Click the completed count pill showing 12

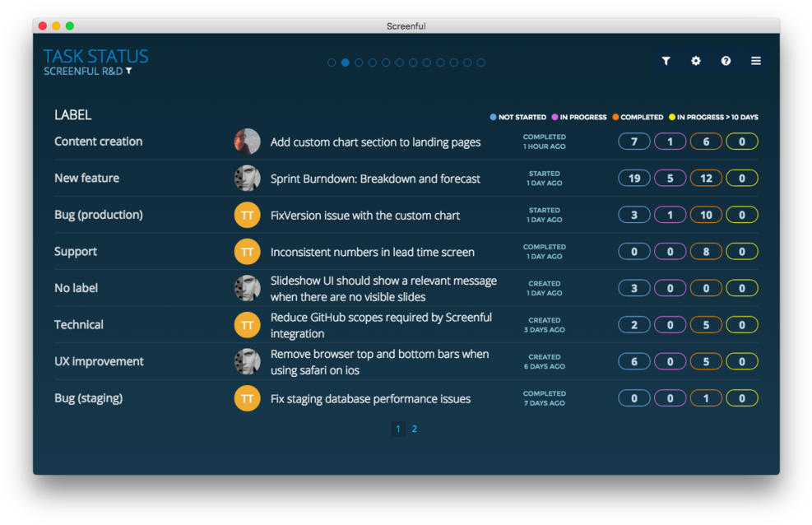pos(706,178)
